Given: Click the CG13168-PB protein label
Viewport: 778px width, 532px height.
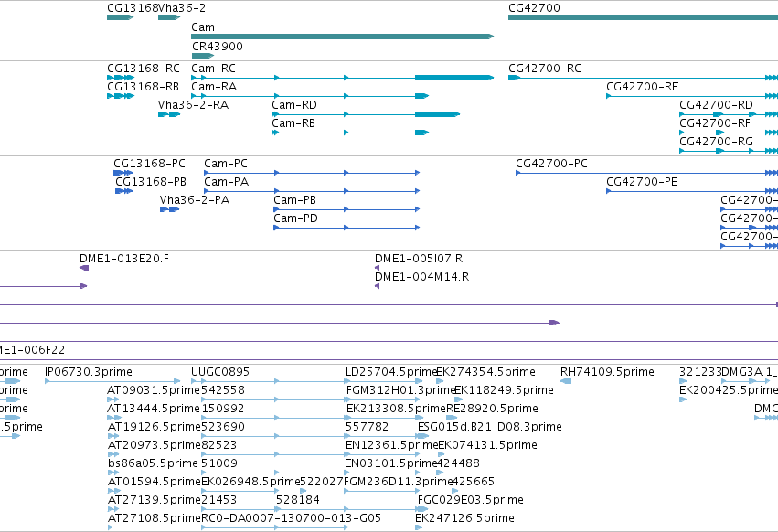Looking at the screenshot, I should (151, 182).
